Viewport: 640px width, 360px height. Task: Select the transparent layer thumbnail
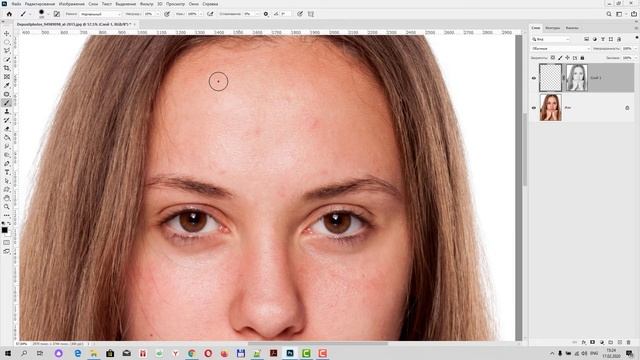point(550,78)
